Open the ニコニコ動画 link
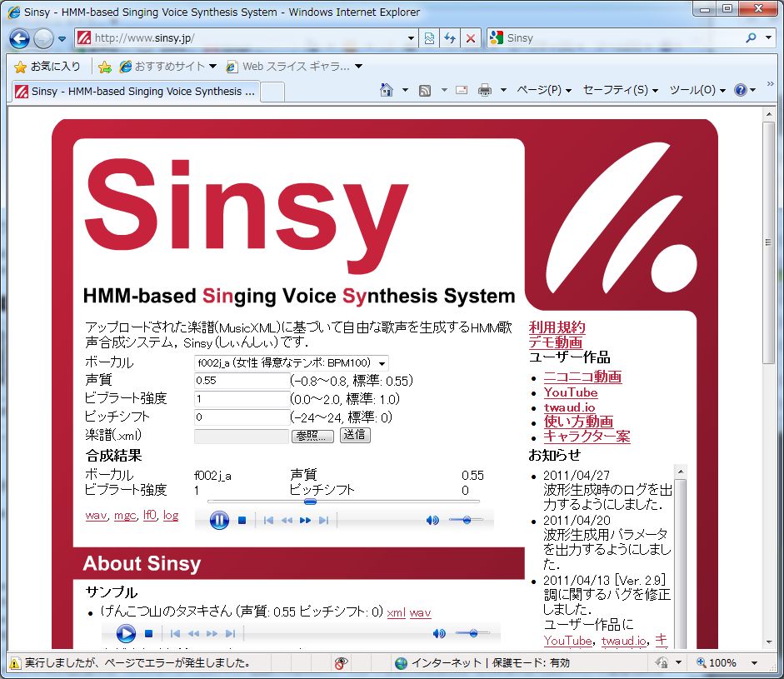Viewport: 784px width, 679px height. (582, 377)
